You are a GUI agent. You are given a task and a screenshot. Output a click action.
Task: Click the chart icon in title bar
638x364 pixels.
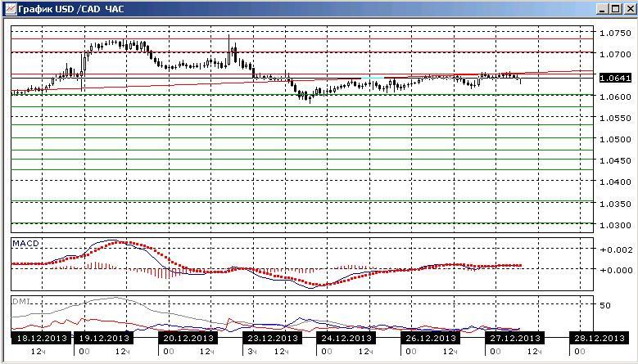click(11, 8)
